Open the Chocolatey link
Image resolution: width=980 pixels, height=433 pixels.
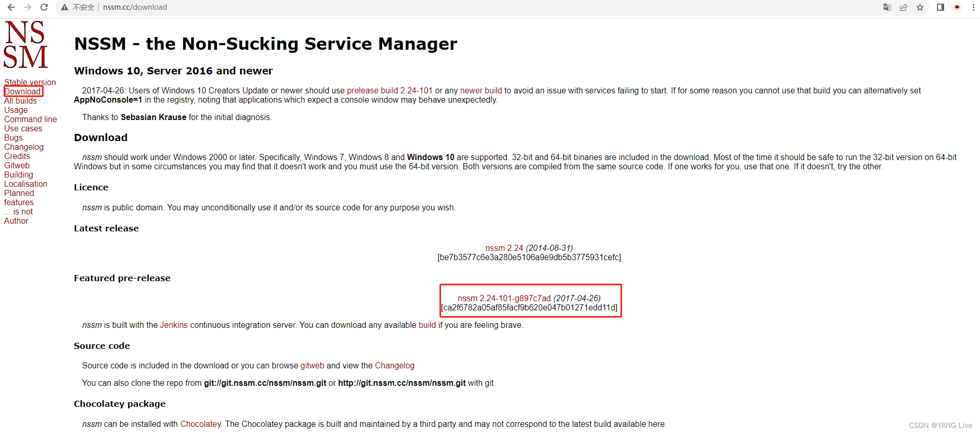point(201,424)
